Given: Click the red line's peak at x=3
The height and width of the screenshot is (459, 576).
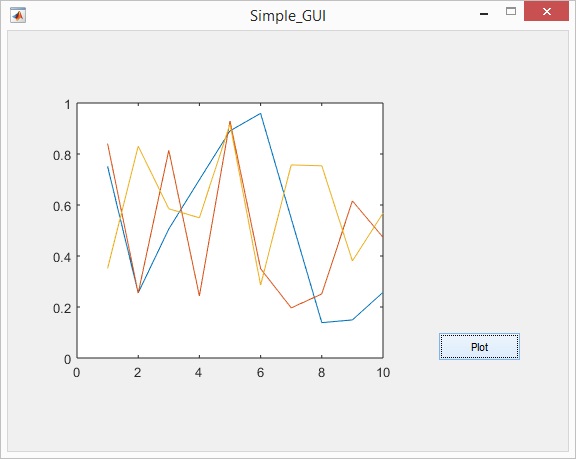Looking at the screenshot, I should 169,151.
